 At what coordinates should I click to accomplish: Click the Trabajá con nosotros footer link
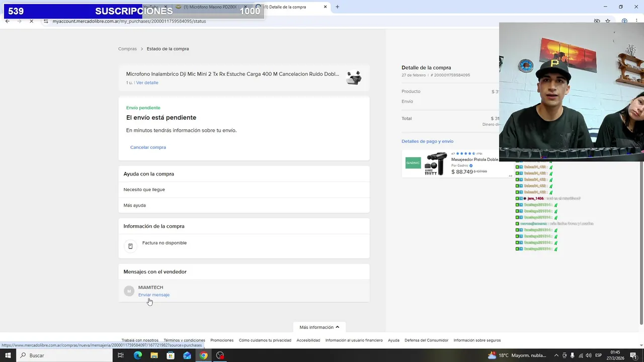click(140, 340)
